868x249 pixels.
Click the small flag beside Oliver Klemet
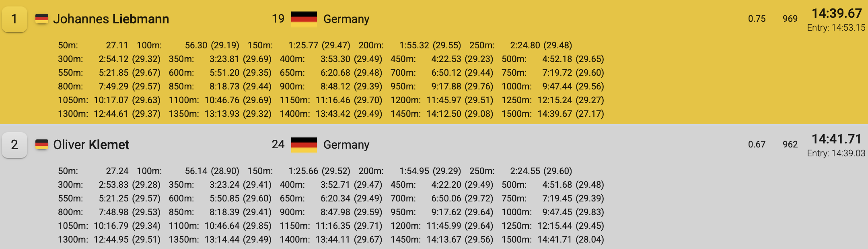42,144
